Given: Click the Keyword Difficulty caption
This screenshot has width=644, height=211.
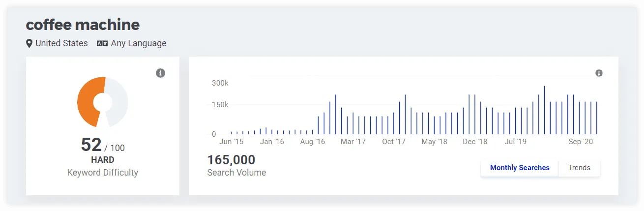Looking at the screenshot, I should coord(103,173).
